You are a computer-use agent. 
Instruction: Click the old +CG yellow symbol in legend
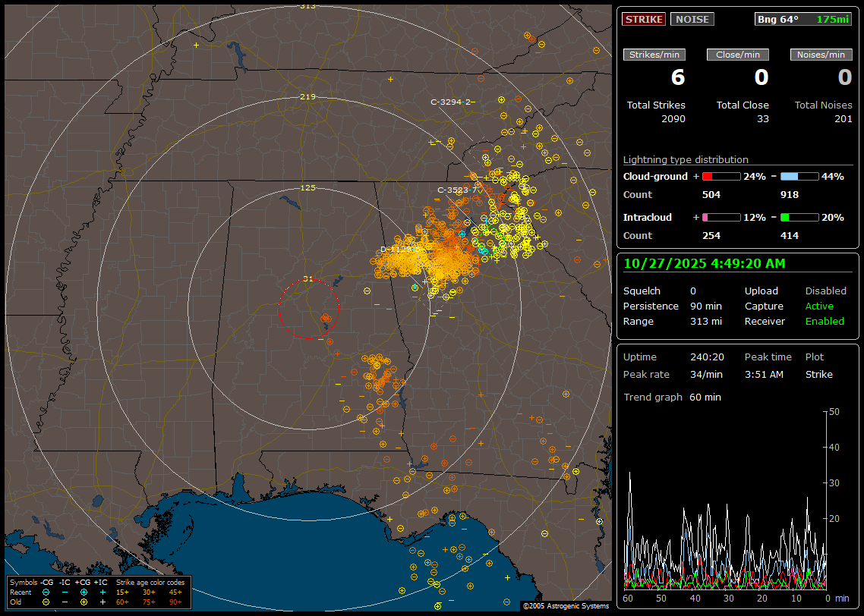coord(84,602)
